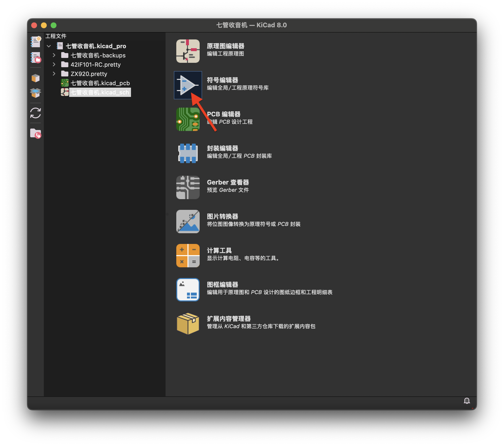Expand the ZX920.pretty folder

pos(54,74)
